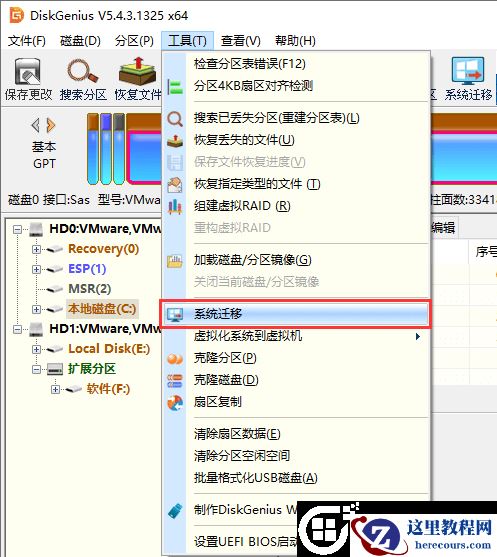The height and width of the screenshot is (557, 497).
Task: Select MSR(2) in the disk tree
Action: 90,289
